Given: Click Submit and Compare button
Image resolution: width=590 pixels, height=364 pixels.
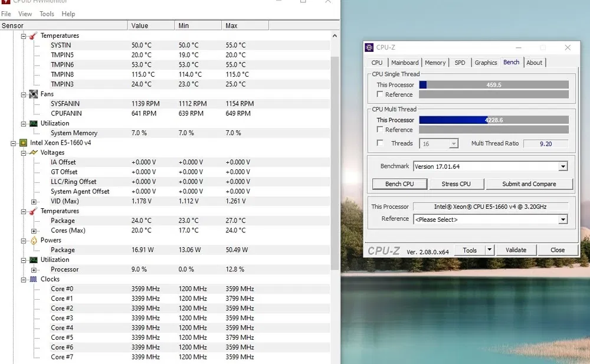Looking at the screenshot, I should click(x=529, y=184).
